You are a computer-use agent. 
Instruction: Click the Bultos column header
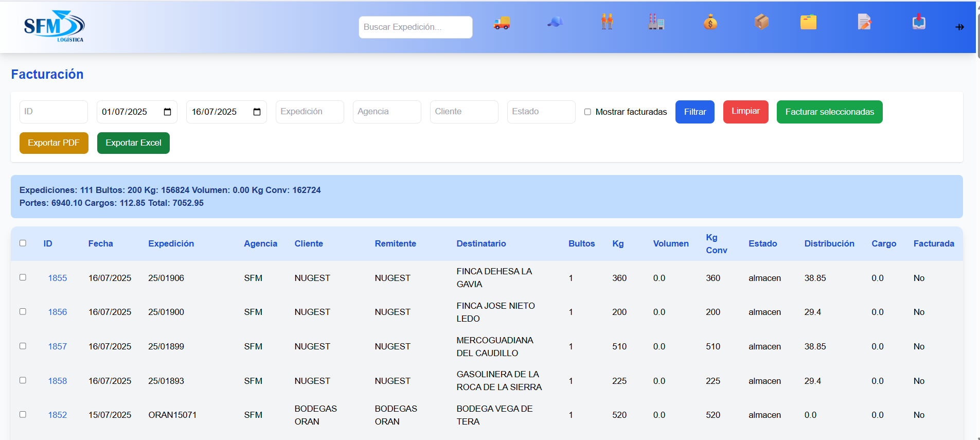(x=581, y=243)
